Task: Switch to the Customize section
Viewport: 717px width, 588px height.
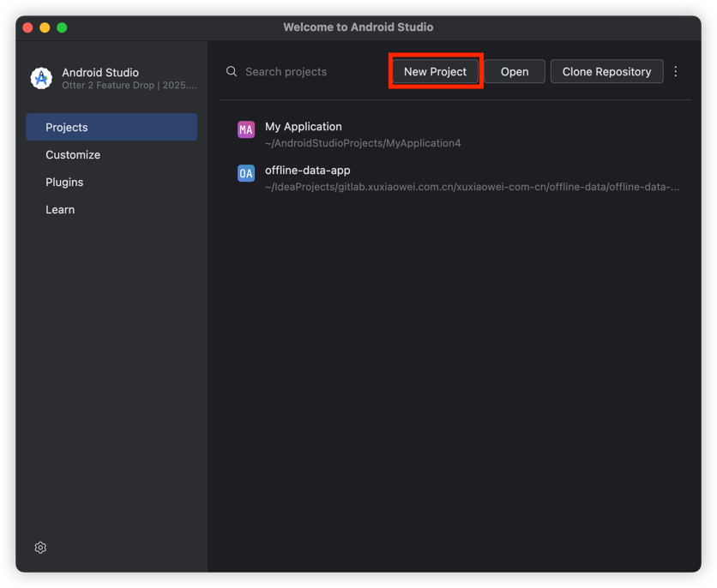Action: 73,155
